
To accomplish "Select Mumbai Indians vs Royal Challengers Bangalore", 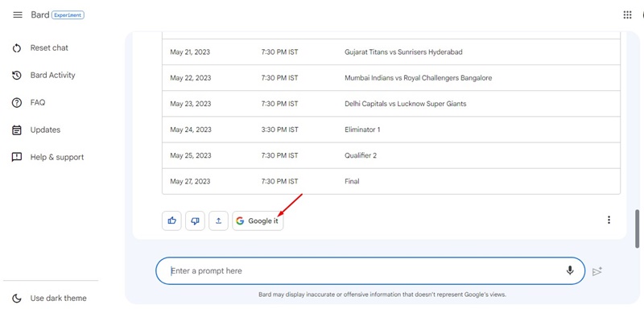I will click(x=418, y=78).
